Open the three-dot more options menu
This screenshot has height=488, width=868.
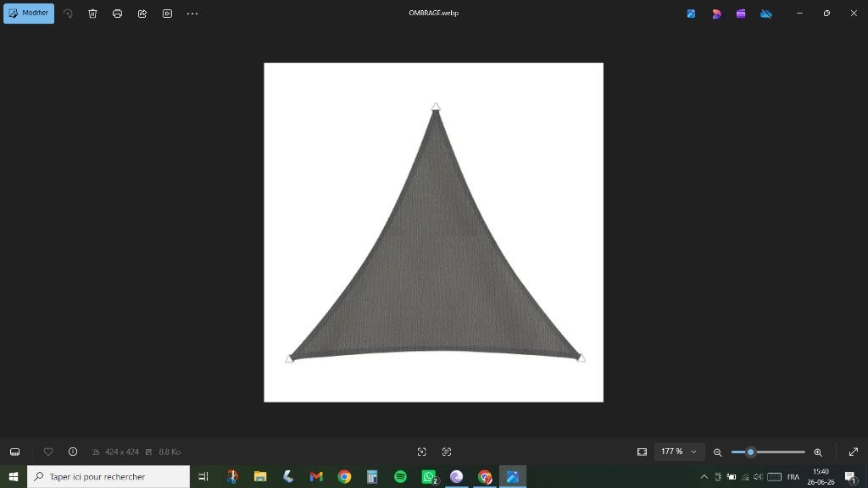(x=192, y=14)
